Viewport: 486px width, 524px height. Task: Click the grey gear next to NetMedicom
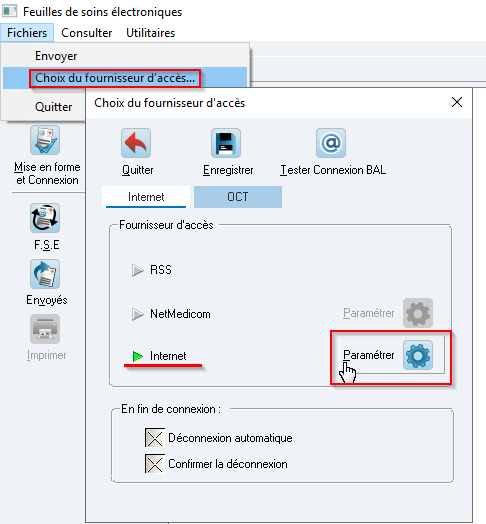pyautogui.click(x=418, y=313)
